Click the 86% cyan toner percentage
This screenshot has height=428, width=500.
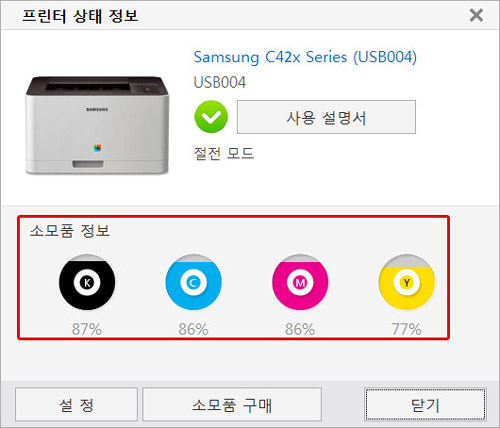(193, 329)
